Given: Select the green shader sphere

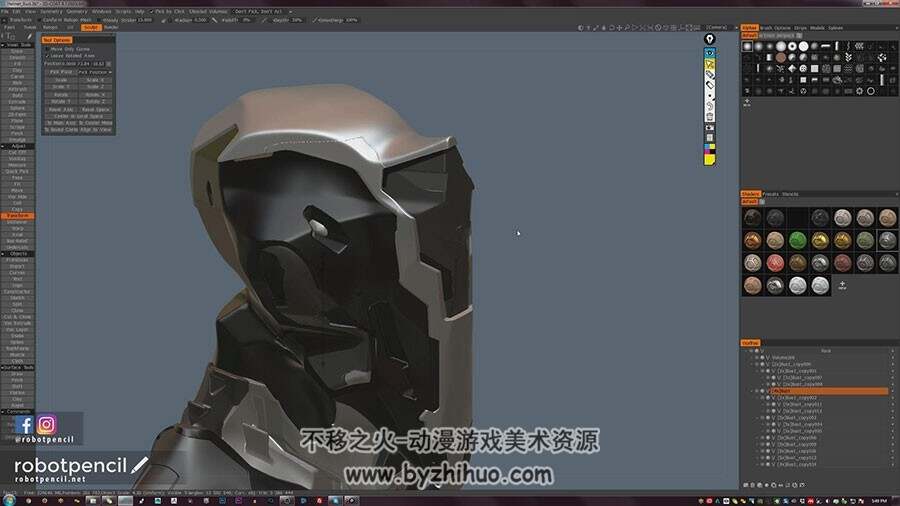Looking at the screenshot, I should pyautogui.click(x=797, y=240).
